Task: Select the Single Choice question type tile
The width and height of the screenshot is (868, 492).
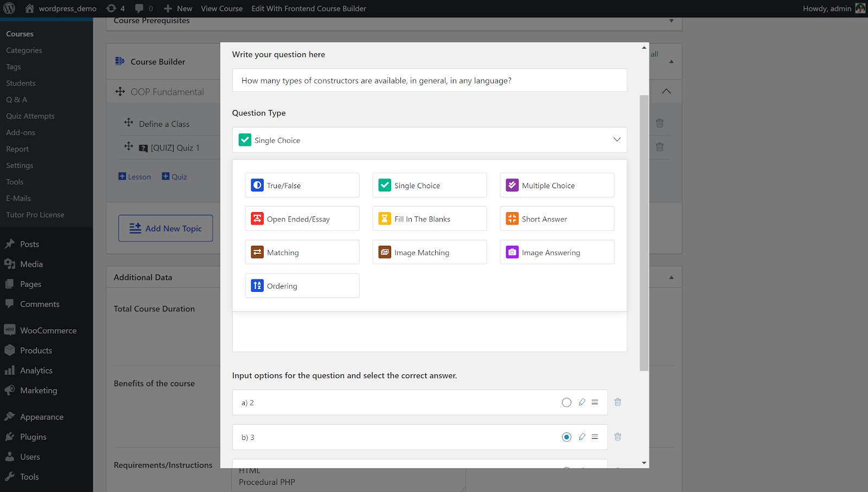Action: (430, 186)
